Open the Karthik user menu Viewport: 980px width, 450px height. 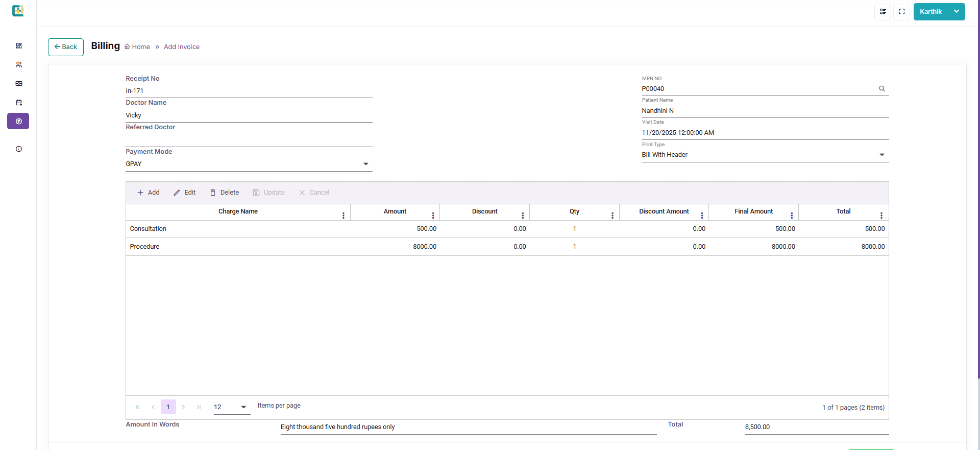(x=939, y=12)
